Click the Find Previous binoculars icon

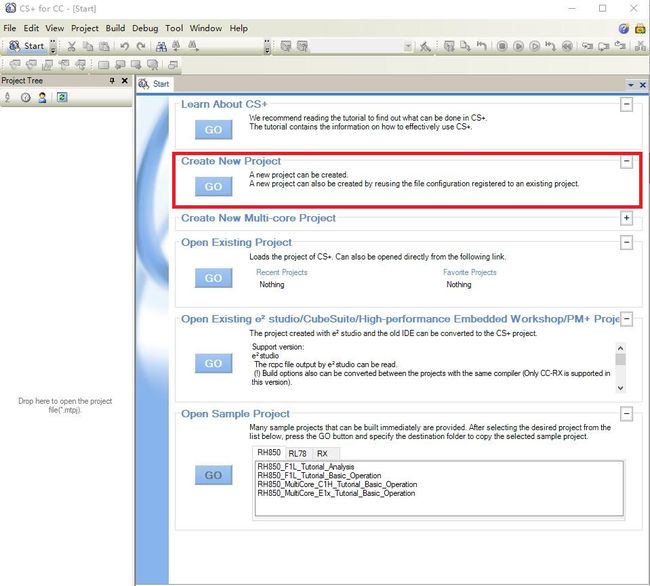click(x=176, y=46)
